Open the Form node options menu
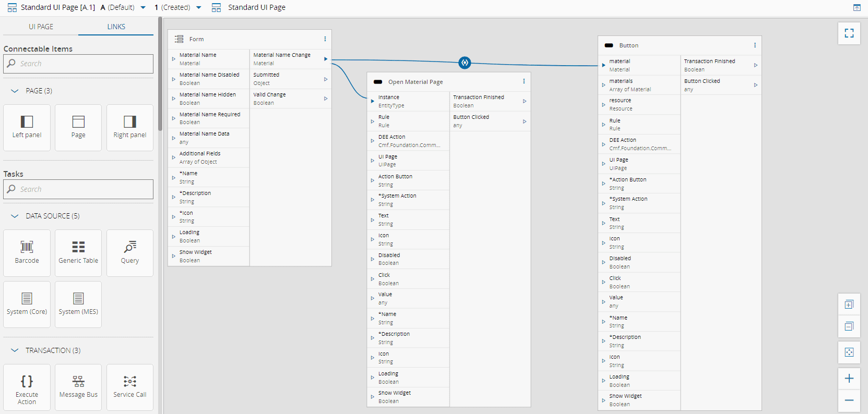The width and height of the screenshot is (868, 414). 325,39
